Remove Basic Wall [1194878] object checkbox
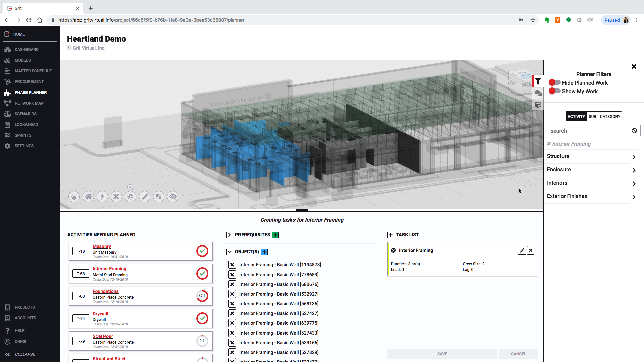Screen dimensions: 644x362 coord(232,265)
